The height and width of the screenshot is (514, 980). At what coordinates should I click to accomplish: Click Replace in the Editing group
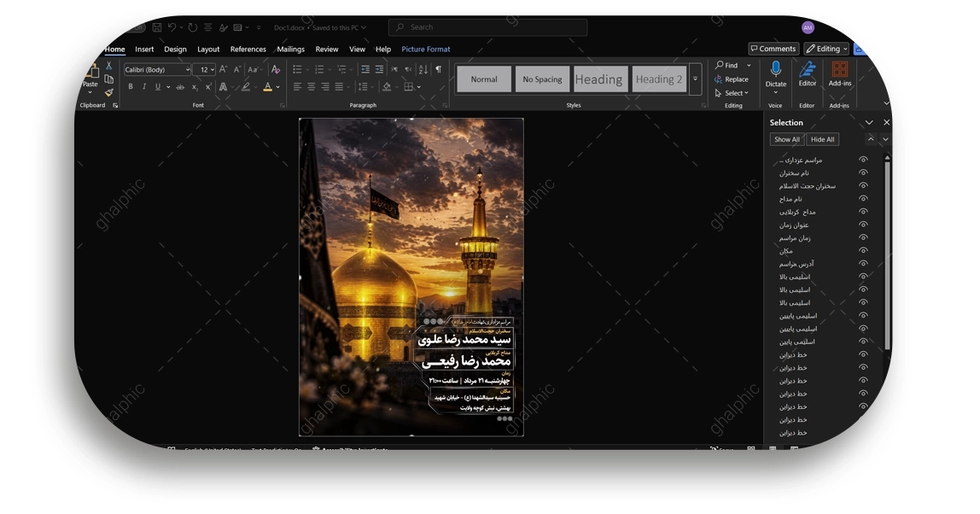[x=732, y=79]
